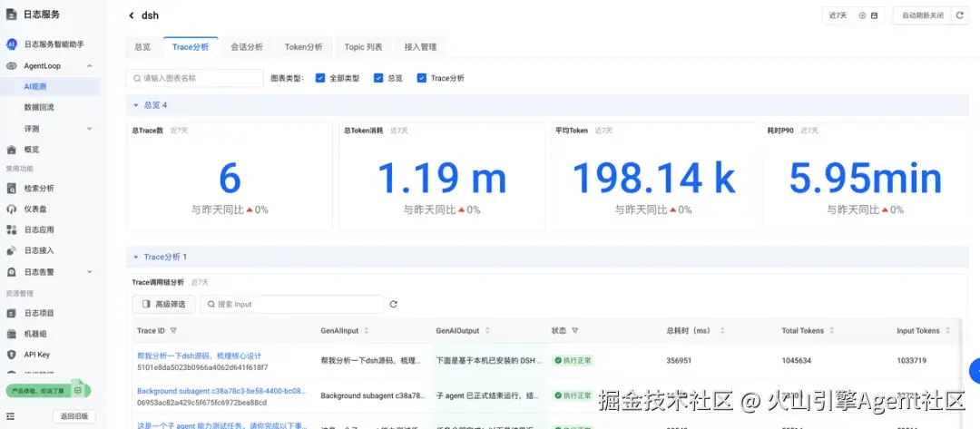Toggle the 总览 chart type checkbox

click(x=378, y=78)
